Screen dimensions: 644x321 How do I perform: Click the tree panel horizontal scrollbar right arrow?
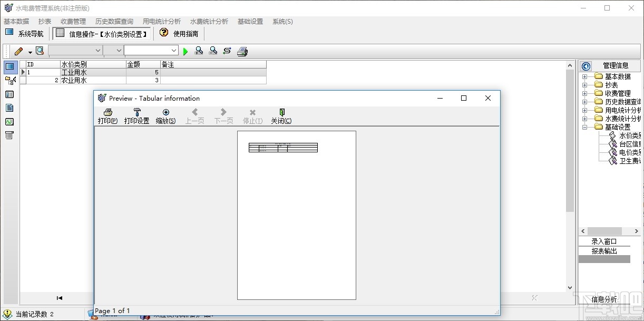click(x=637, y=231)
